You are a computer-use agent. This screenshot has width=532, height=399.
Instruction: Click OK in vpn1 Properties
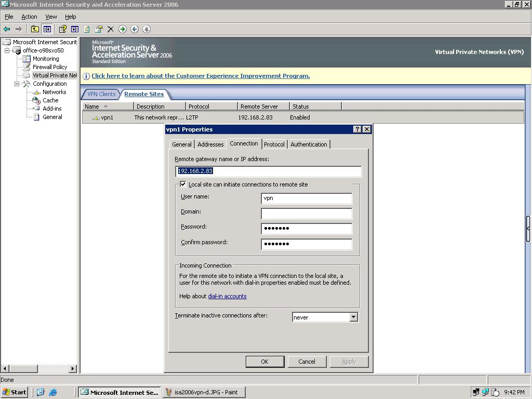pyautogui.click(x=264, y=362)
